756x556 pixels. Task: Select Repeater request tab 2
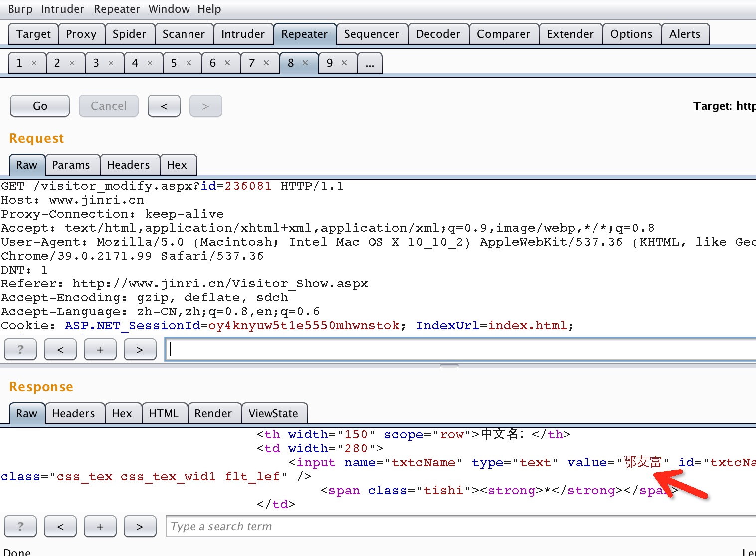pos(57,63)
